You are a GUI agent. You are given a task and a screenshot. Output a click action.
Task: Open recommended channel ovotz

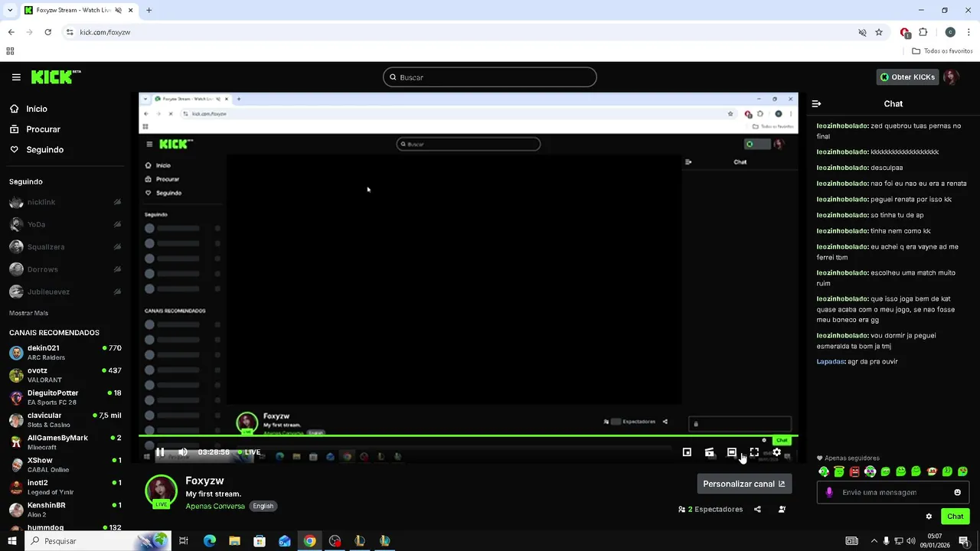click(x=65, y=375)
